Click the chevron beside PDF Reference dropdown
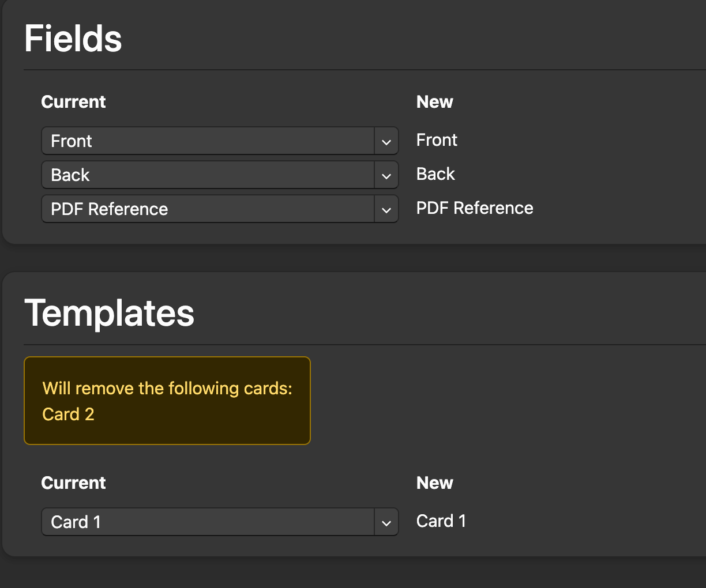Image resolution: width=706 pixels, height=588 pixels. [x=386, y=210]
